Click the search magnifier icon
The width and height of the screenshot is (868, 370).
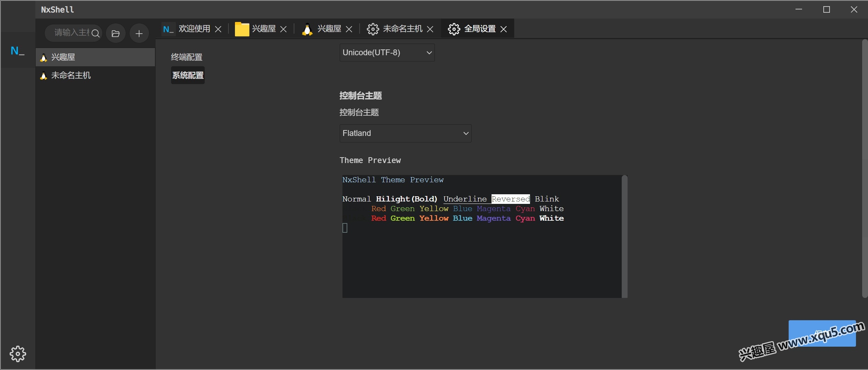[x=96, y=33]
